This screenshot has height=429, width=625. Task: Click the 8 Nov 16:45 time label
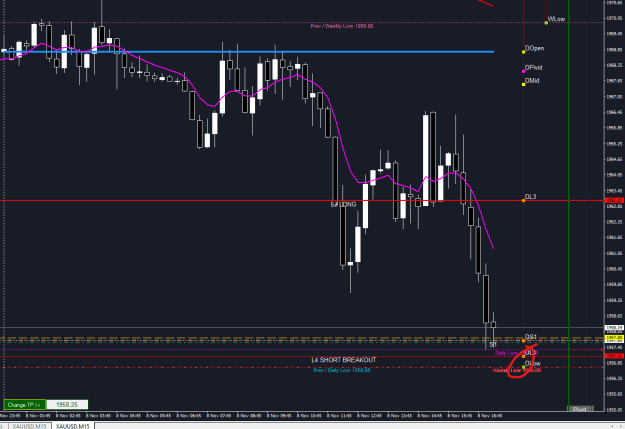point(490,415)
